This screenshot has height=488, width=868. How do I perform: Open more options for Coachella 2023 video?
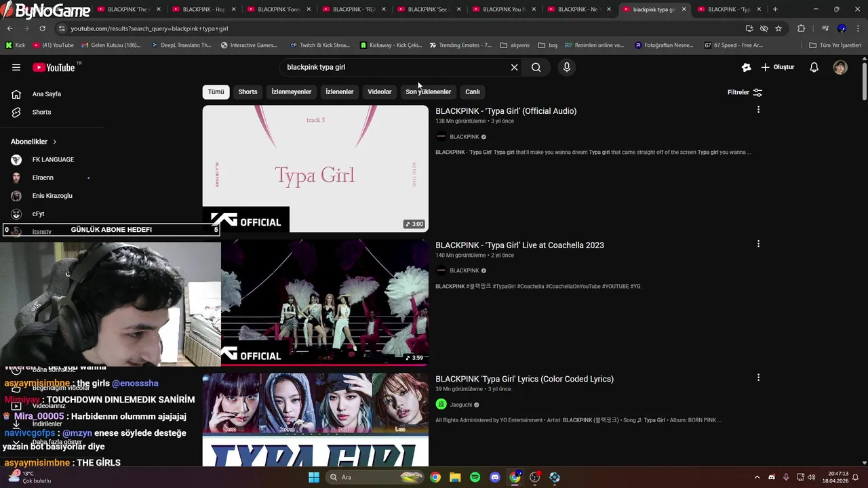[758, 244]
